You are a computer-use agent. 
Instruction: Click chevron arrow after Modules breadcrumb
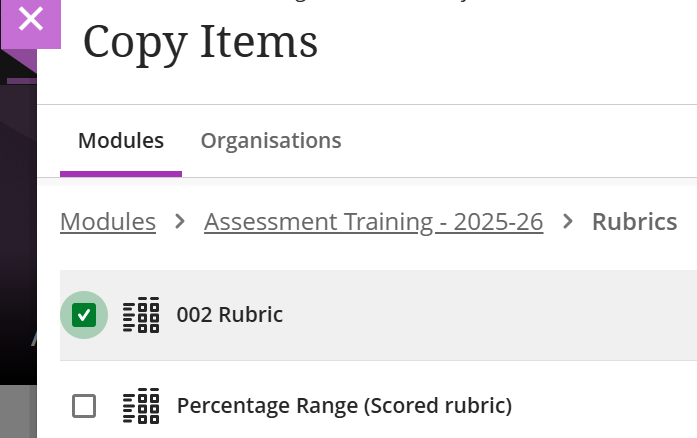[180, 221]
